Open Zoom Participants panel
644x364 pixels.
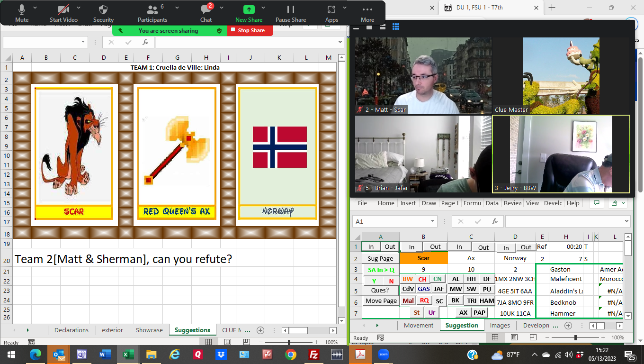point(152,13)
